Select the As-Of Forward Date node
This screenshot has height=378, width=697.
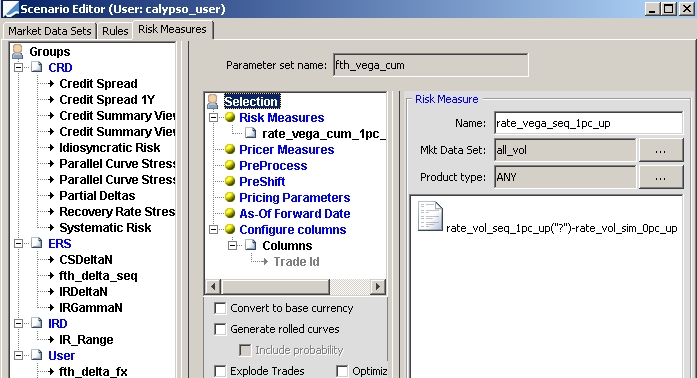tap(295, 213)
